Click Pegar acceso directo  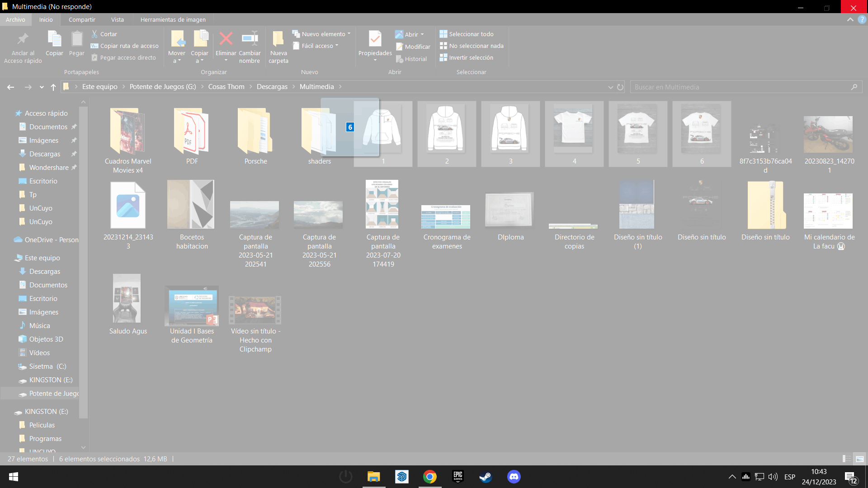tap(124, 57)
